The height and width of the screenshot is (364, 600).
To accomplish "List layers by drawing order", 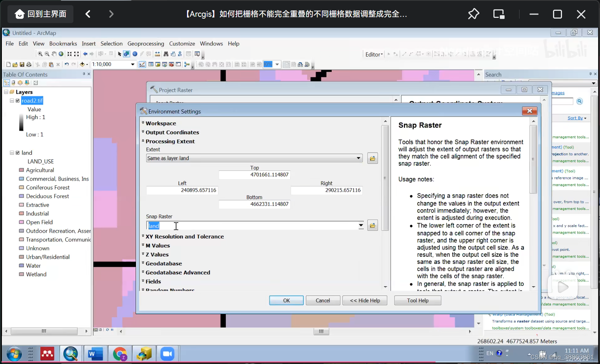I will point(6,83).
